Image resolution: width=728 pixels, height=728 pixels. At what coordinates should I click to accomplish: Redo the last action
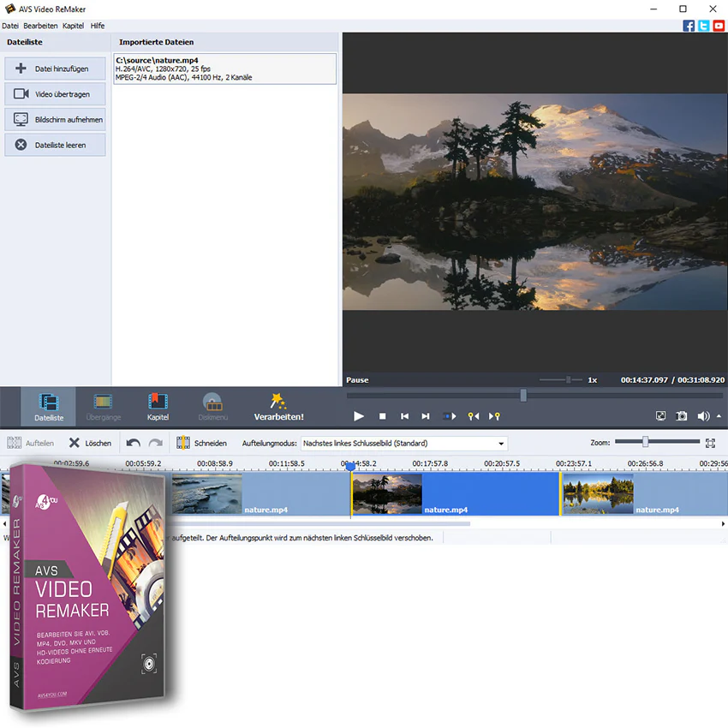tap(156, 443)
